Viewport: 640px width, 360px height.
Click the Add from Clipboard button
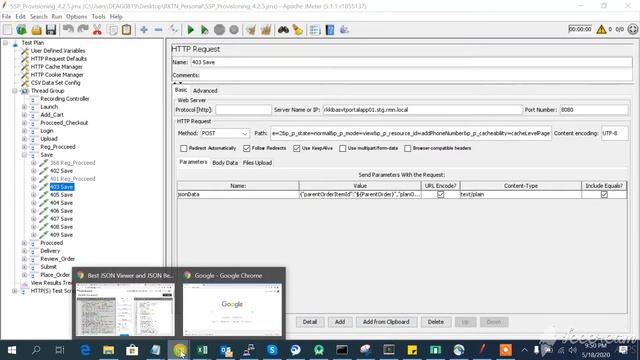point(386,322)
